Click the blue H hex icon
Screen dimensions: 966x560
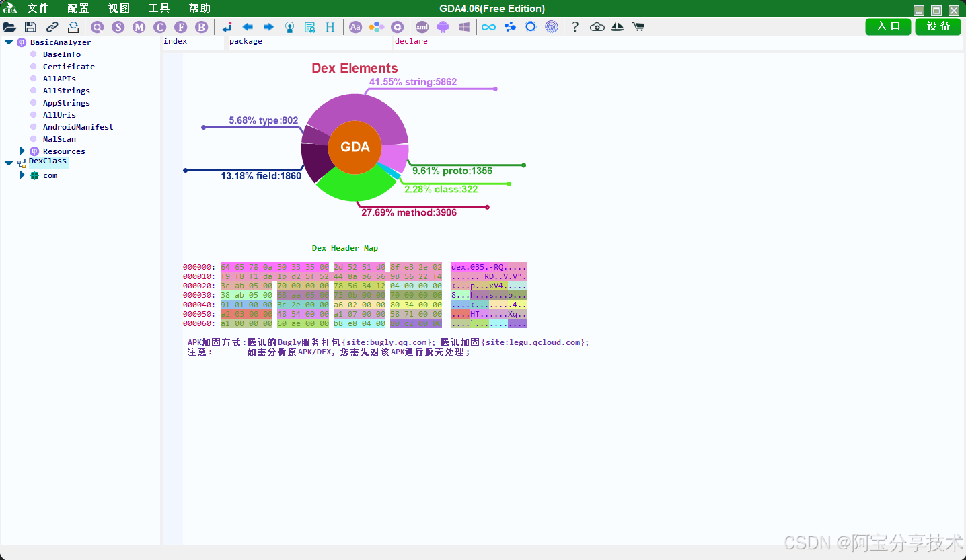point(330,27)
